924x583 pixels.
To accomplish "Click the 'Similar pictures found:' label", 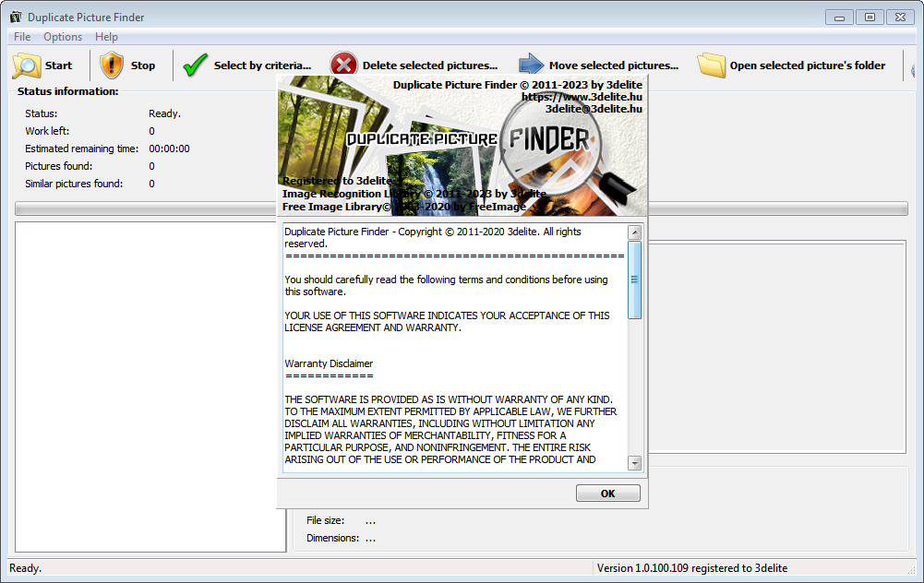I will (74, 184).
